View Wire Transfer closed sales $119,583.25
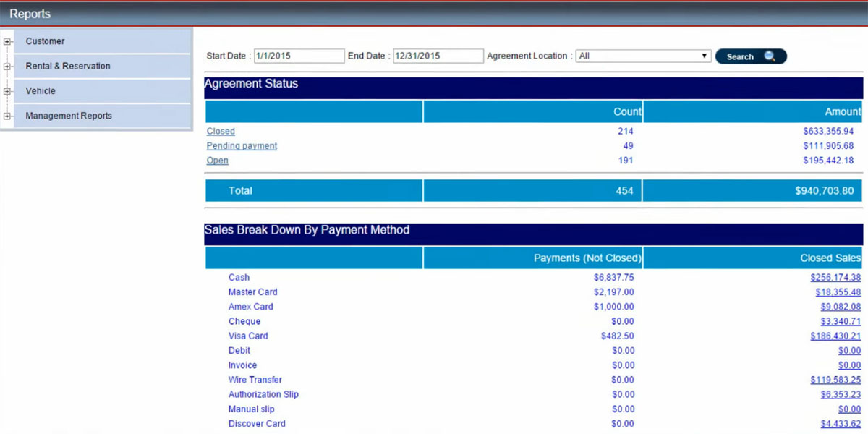Viewport: 868px width, 434px height. pos(835,380)
